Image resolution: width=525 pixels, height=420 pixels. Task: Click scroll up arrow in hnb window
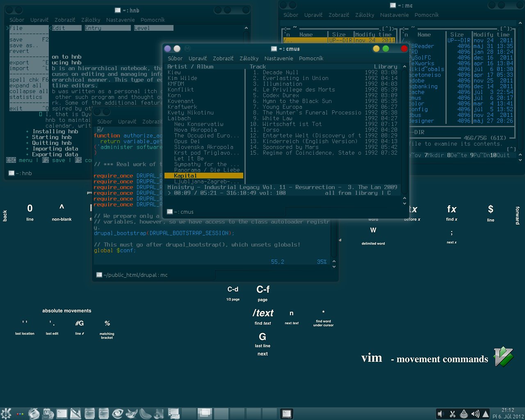pos(246,28)
